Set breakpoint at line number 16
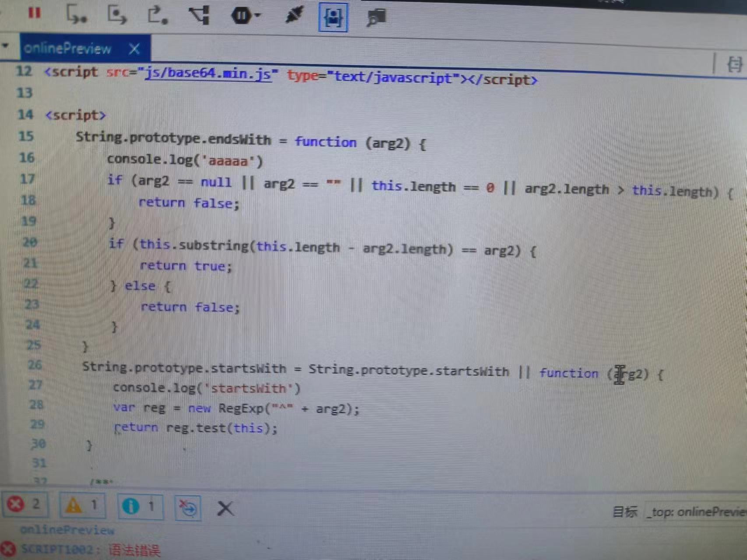 [26, 157]
